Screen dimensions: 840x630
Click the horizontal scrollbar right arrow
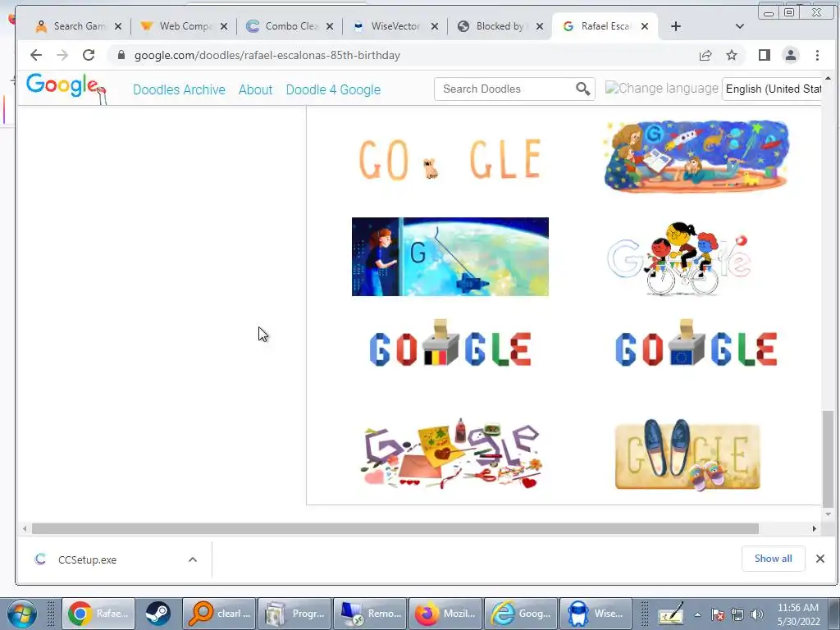click(815, 529)
